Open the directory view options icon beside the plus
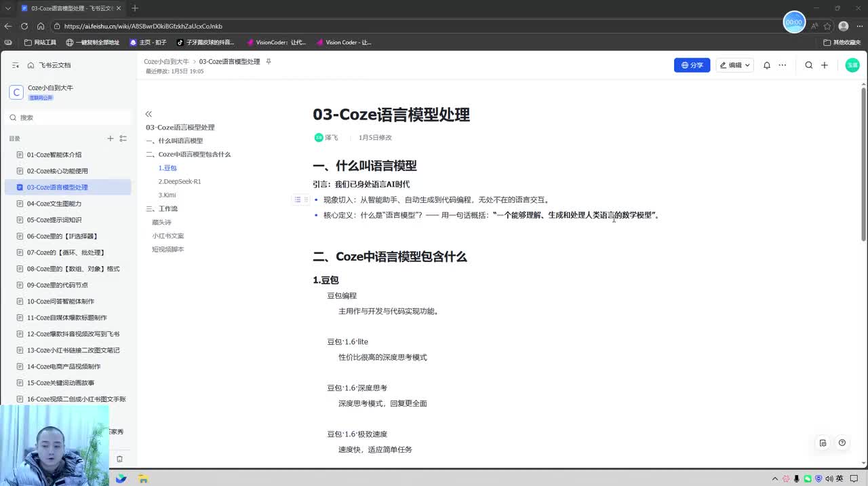The width and height of the screenshot is (868, 486). coord(123,138)
